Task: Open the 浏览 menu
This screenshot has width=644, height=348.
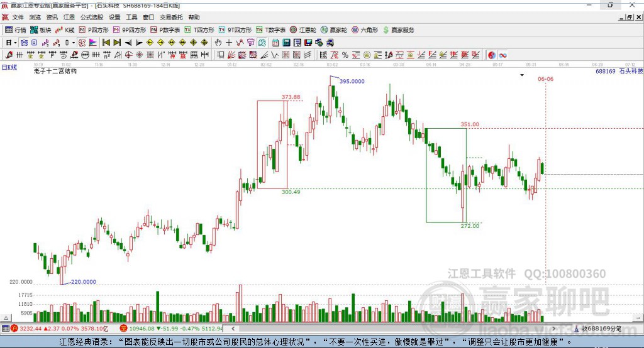Action: tap(35, 17)
